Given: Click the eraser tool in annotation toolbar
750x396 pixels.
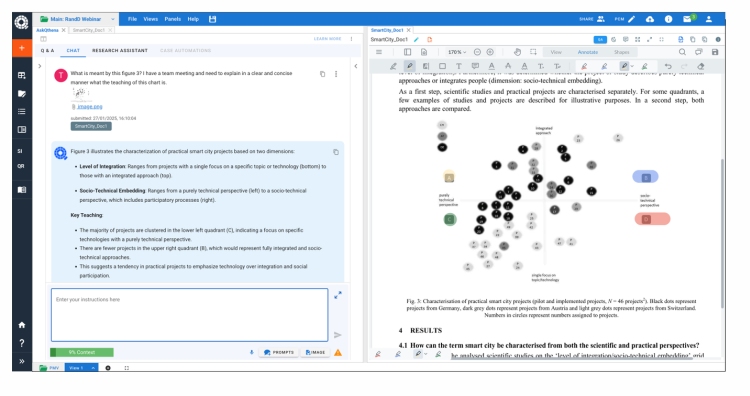Looking at the screenshot, I should tap(701, 66).
